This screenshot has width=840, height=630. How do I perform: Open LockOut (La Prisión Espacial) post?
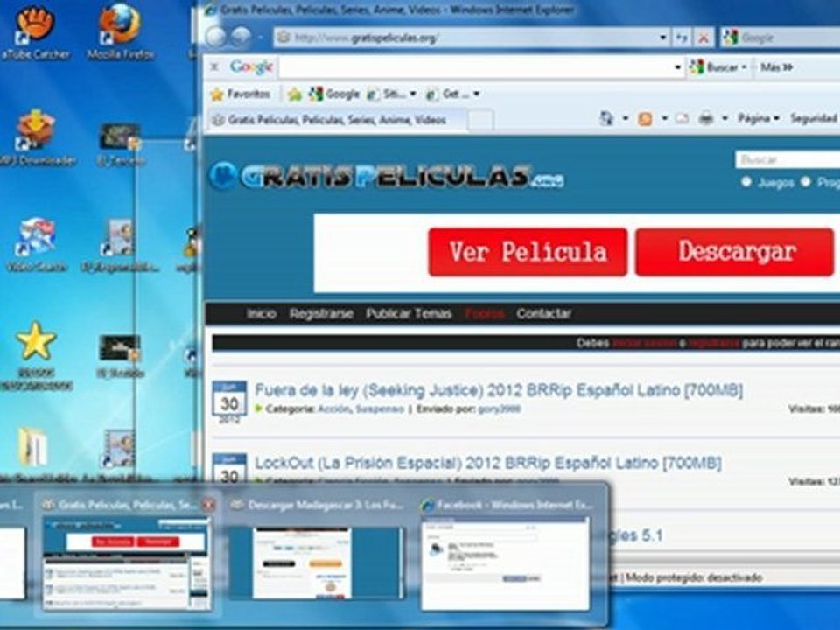[x=487, y=463]
